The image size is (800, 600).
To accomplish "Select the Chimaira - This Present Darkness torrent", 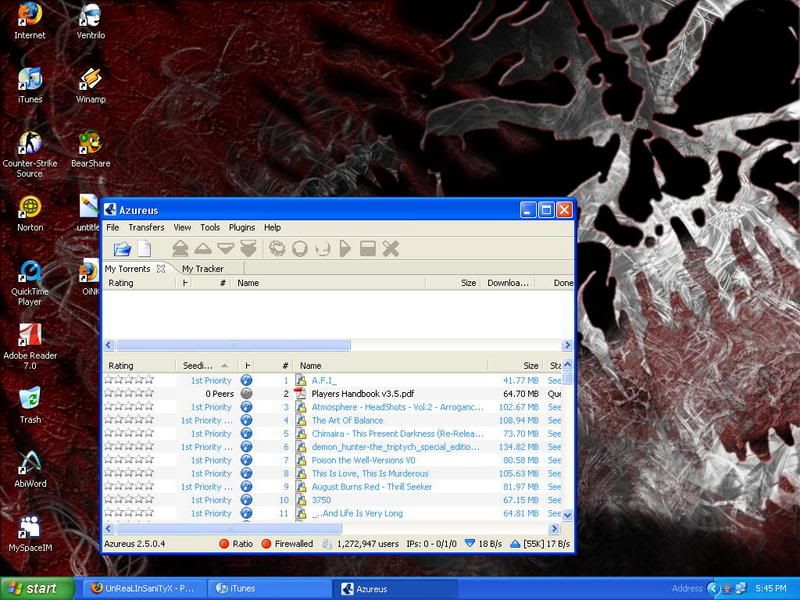I will [333, 433].
